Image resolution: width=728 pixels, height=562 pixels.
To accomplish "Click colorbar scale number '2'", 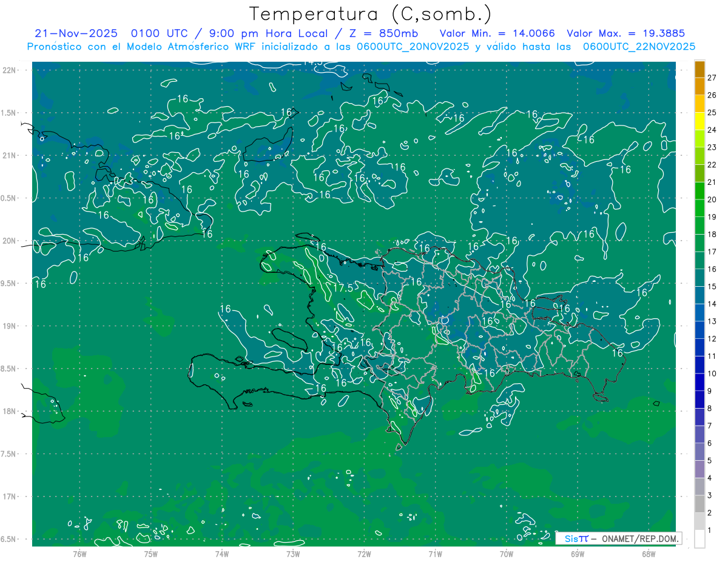I will (710, 513).
